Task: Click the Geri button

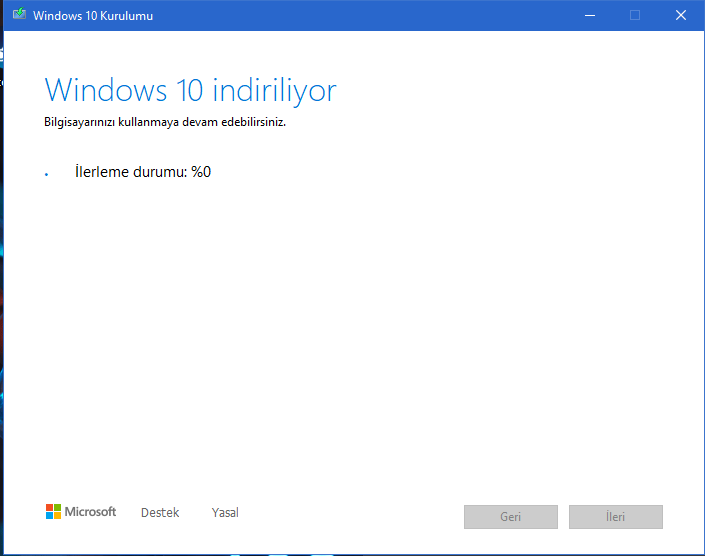Action: tap(511, 517)
